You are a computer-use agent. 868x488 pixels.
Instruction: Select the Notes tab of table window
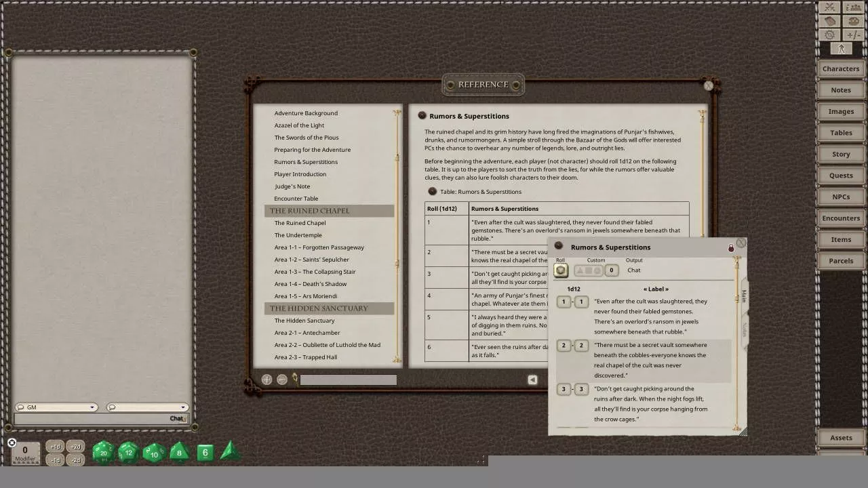(743, 329)
